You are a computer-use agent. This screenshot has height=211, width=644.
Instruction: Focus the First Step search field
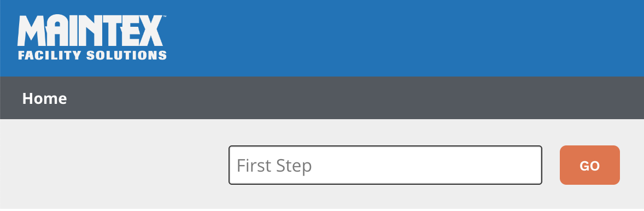point(385,165)
